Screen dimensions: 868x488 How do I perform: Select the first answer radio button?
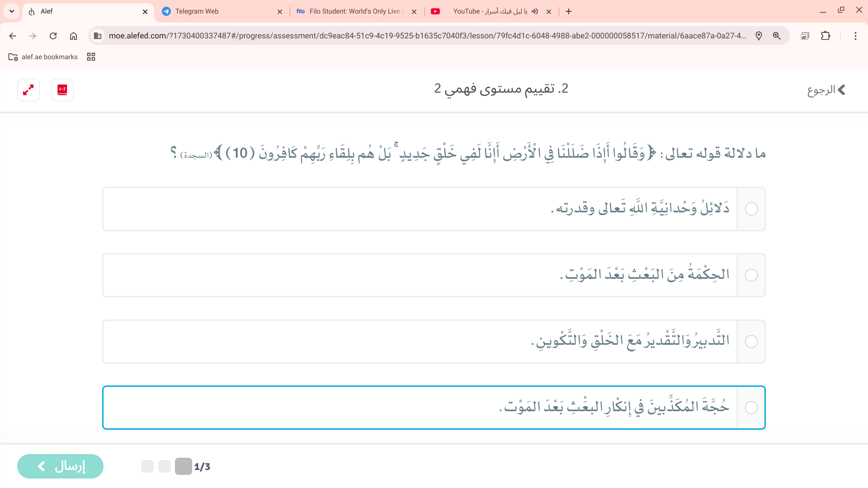click(x=751, y=209)
